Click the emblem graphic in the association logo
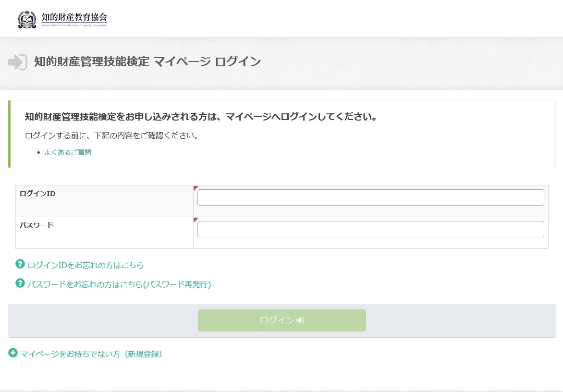Viewport: 563px width, 392px height. [x=27, y=18]
